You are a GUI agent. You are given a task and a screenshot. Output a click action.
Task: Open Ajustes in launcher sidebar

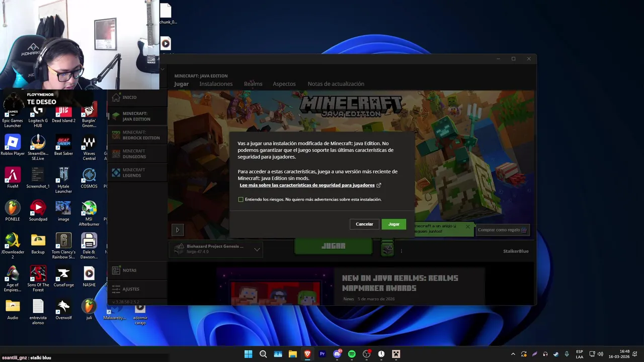click(137, 289)
